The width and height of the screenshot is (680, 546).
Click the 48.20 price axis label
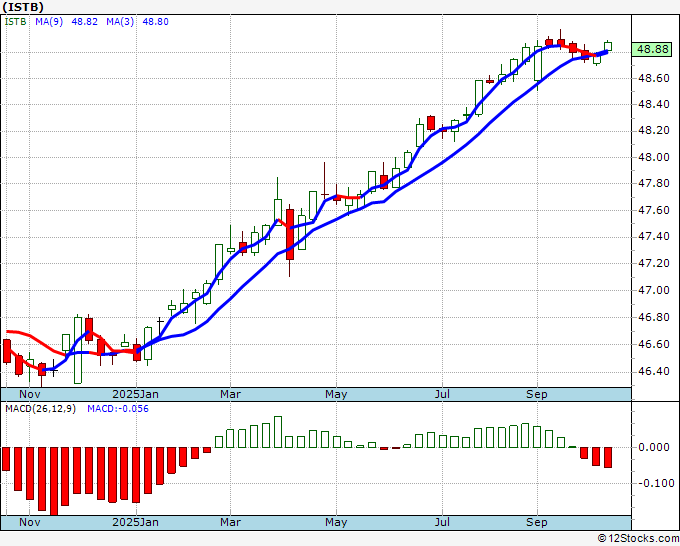coord(653,131)
